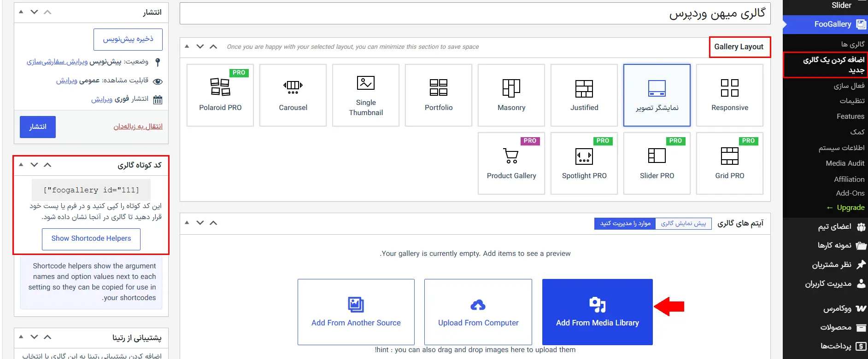The width and height of the screenshot is (868, 359).
Task: Move Gallery Layout panel up with chevron
Action: 213,46
